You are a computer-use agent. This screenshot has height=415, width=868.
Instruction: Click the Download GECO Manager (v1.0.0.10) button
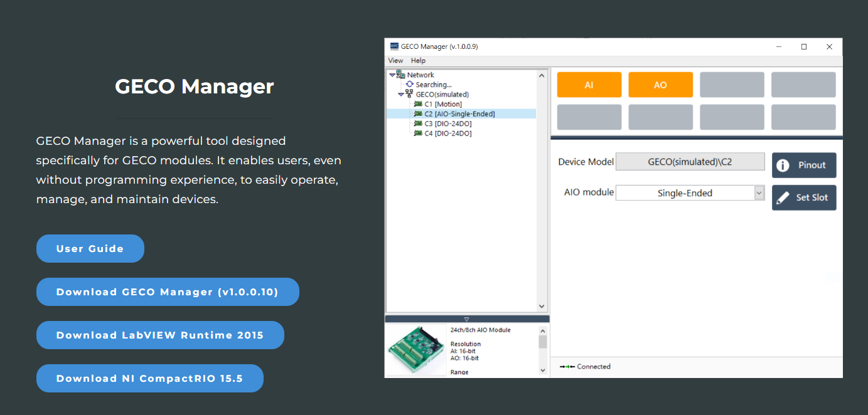click(168, 292)
